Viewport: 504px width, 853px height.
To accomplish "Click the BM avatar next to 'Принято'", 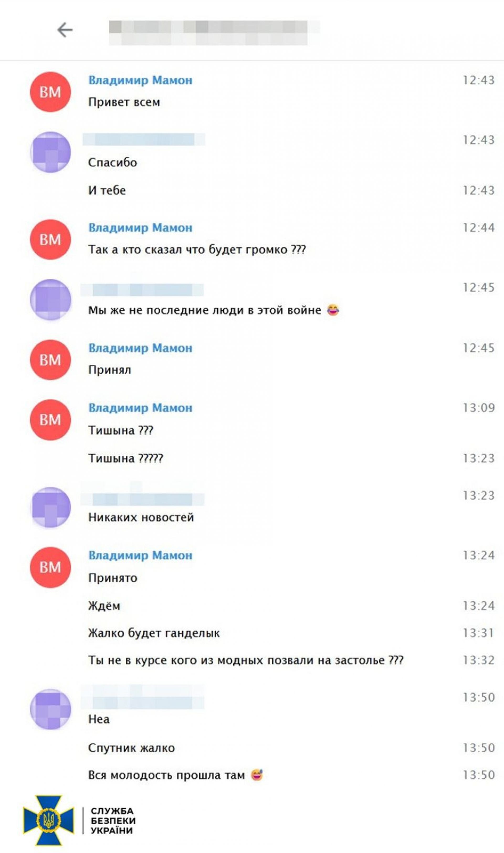I will pyautogui.click(x=50, y=567).
